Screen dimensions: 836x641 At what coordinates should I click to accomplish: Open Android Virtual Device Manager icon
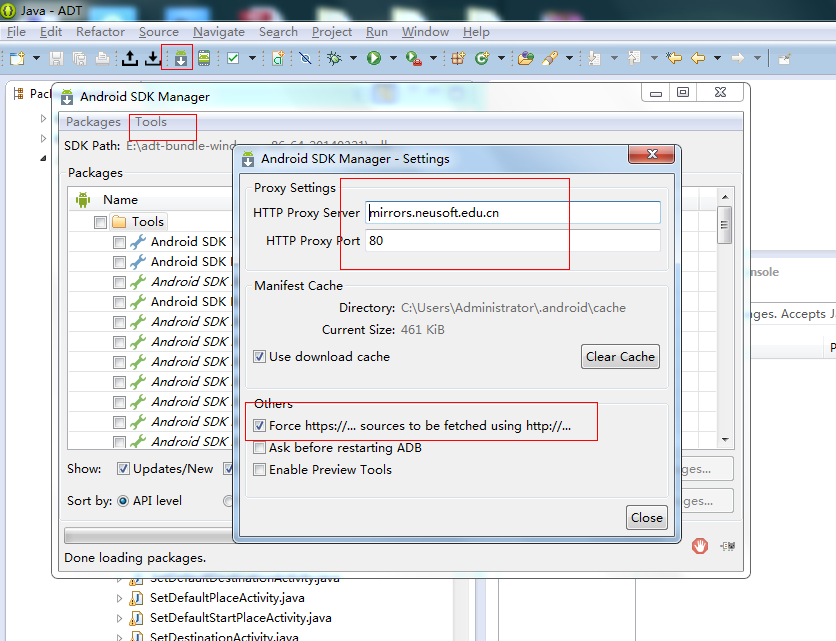[x=204, y=58]
